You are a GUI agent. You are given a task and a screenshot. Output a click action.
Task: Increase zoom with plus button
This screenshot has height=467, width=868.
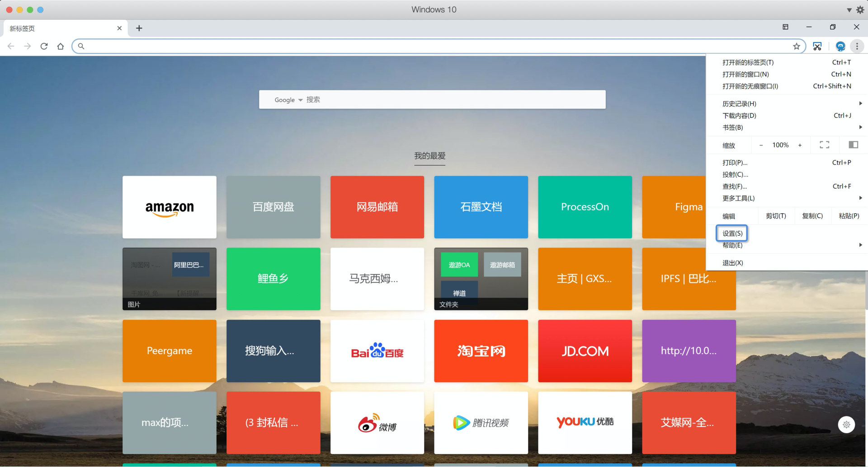pyautogui.click(x=800, y=145)
